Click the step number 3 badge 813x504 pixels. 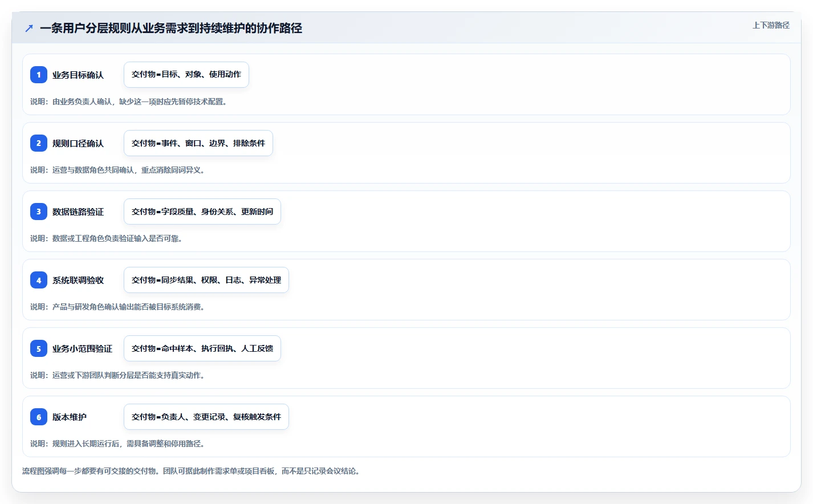[x=39, y=212]
